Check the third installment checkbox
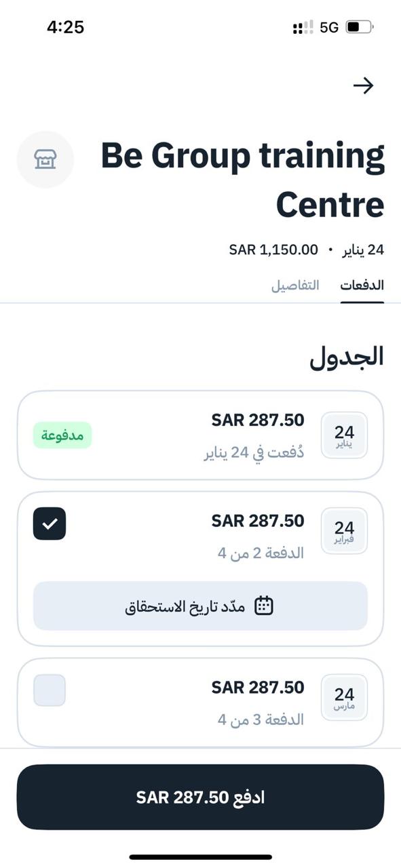The width and height of the screenshot is (401, 868). click(x=50, y=690)
